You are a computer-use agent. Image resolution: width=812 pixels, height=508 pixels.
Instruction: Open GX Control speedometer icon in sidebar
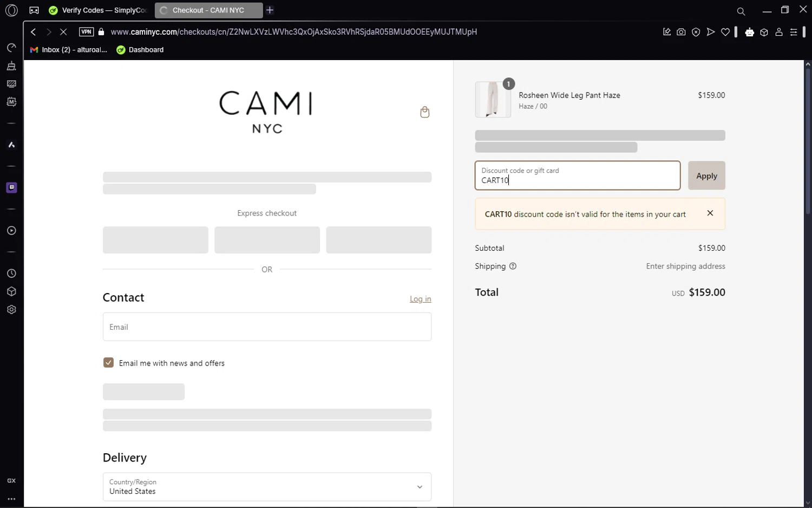pyautogui.click(x=11, y=48)
